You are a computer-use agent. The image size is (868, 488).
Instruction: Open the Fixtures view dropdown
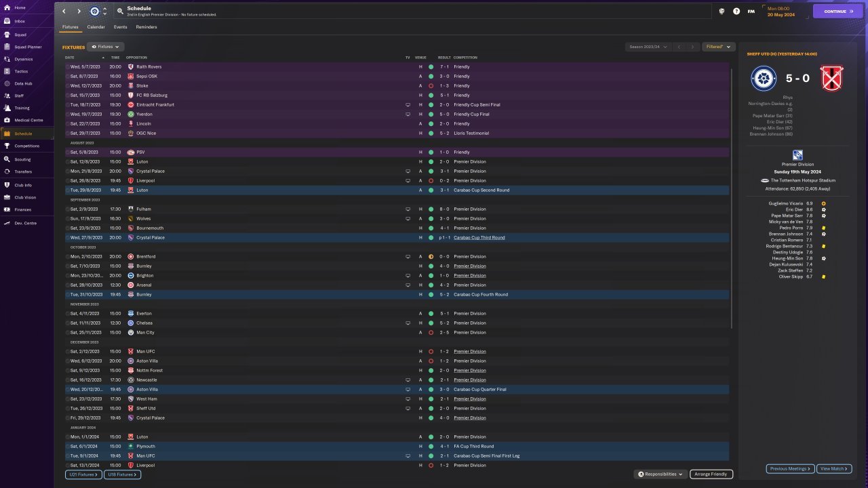pyautogui.click(x=106, y=47)
